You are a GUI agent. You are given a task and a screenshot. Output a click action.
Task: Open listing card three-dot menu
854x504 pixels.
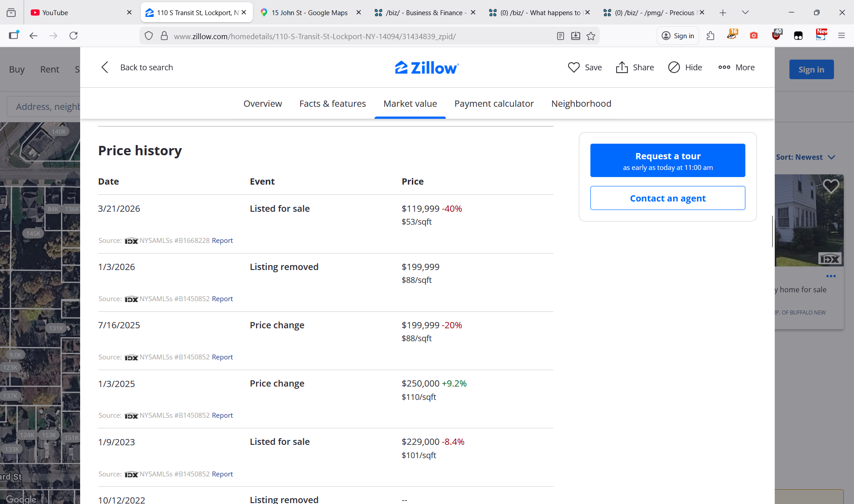[x=831, y=276]
